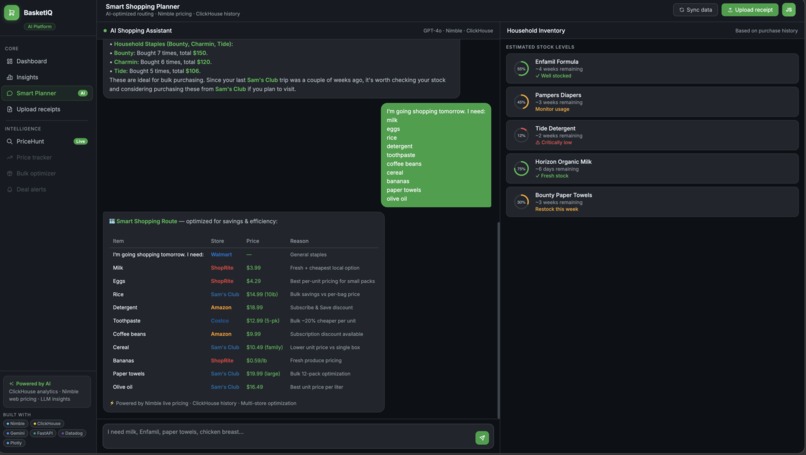Click the AI Platform badge

tap(40, 26)
